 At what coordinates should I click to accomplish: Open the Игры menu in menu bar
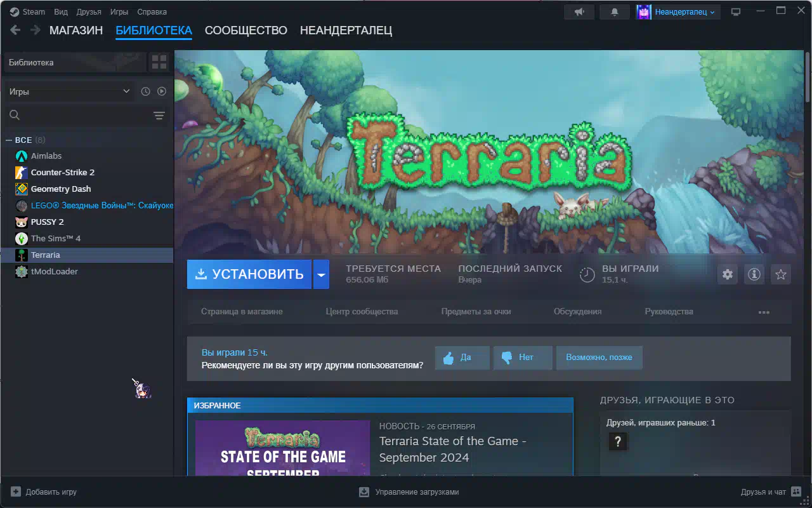tap(119, 12)
